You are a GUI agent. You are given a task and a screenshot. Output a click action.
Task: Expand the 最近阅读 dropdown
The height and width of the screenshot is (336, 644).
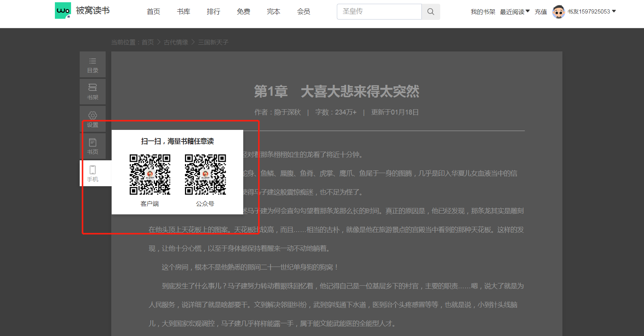click(514, 12)
